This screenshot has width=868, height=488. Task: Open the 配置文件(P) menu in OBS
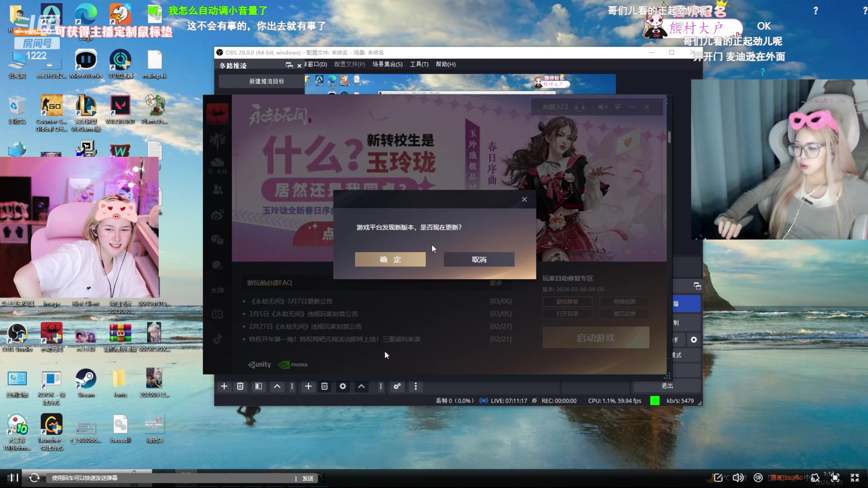point(349,64)
